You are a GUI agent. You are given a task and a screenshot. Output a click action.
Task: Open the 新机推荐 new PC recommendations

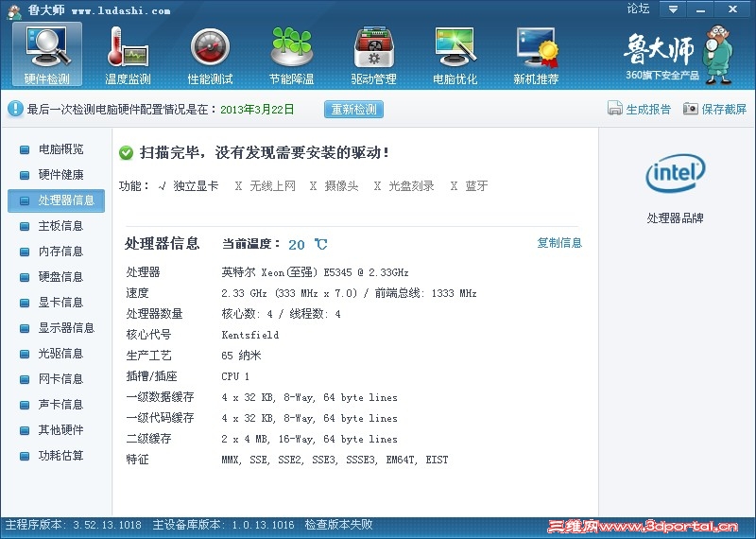pos(536,55)
